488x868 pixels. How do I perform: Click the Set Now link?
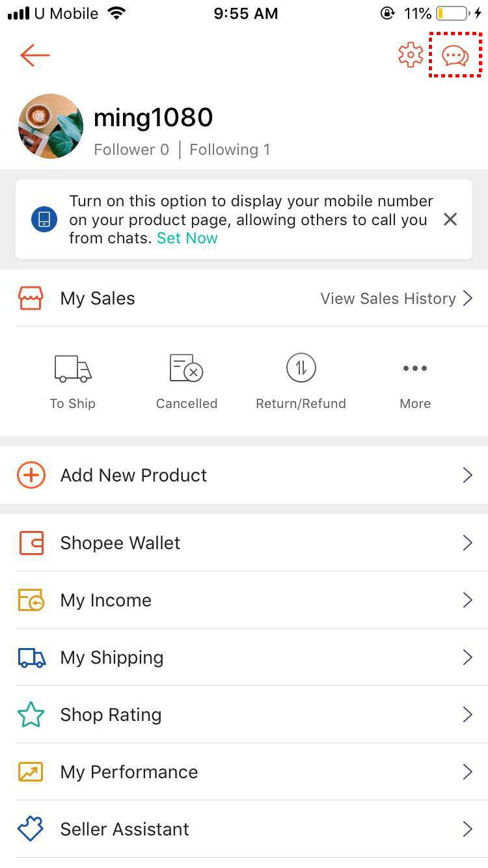coord(187,238)
